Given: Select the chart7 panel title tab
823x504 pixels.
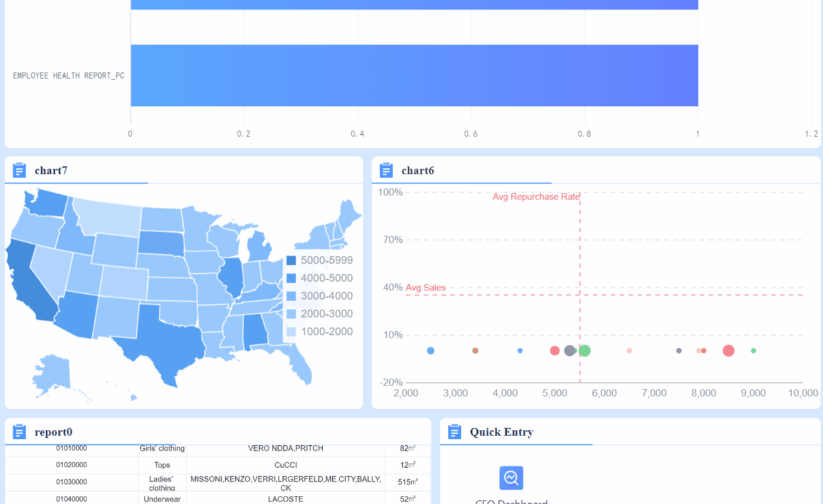Looking at the screenshot, I should (51, 169).
